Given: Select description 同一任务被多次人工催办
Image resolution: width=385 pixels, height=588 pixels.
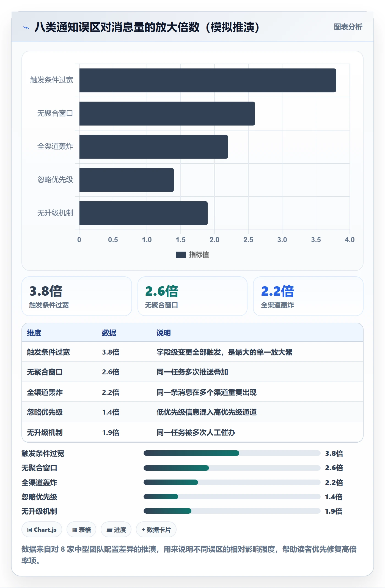Looking at the screenshot, I should 196,432.
